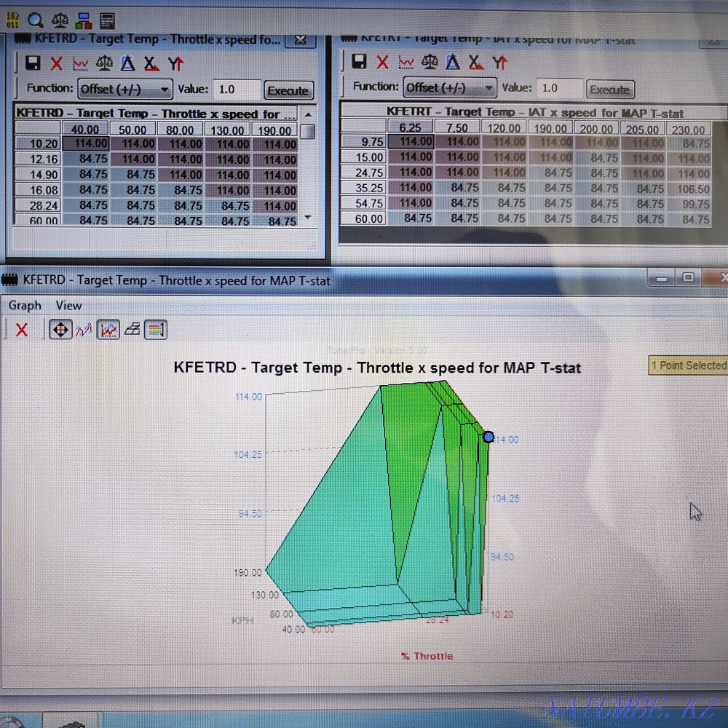
Task: Toggle the filled line chart mode button
Action: (x=108, y=330)
